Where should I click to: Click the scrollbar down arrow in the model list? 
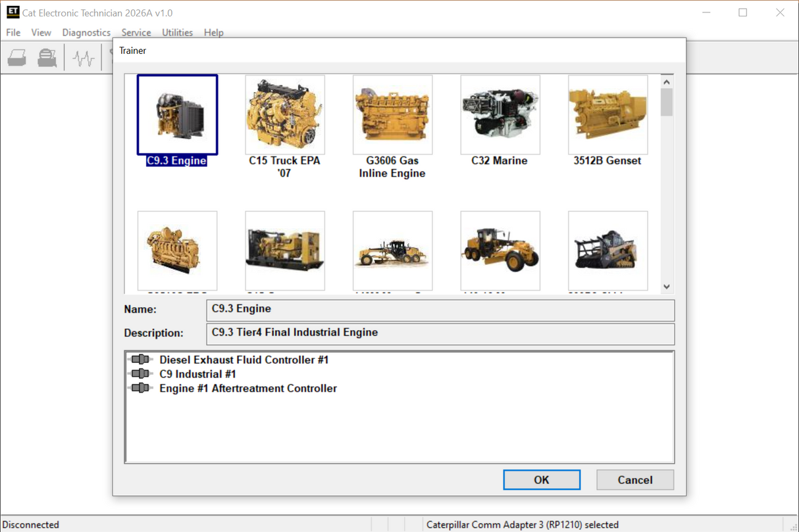pos(666,286)
